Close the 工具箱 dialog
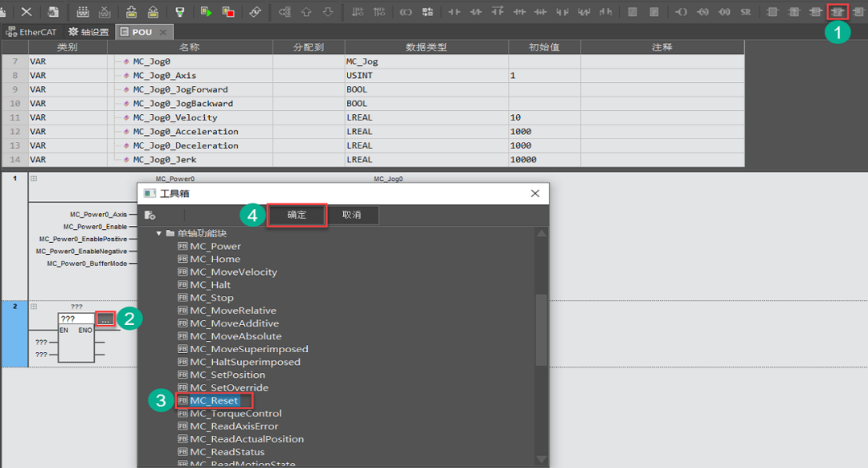This screenshot has height=468, width=868. (x=534, y=193)
